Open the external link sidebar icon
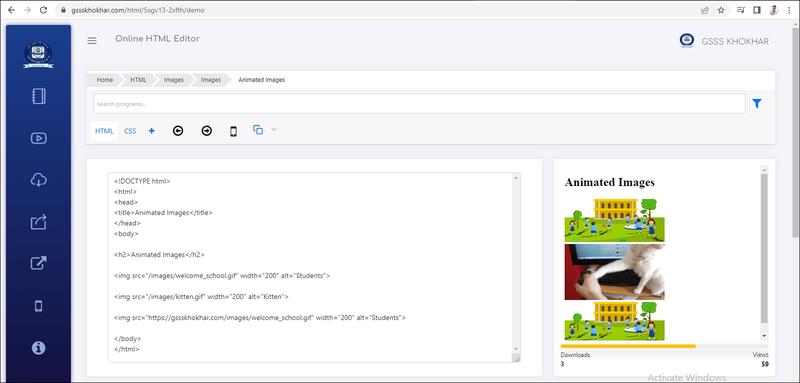 click(x=39, y=263)
